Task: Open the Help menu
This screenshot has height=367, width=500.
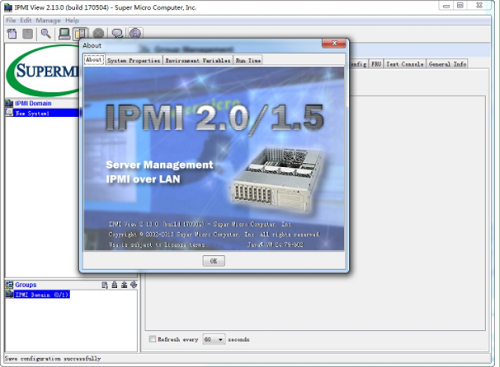Action: pyautogui.click(x=72, y=20)
